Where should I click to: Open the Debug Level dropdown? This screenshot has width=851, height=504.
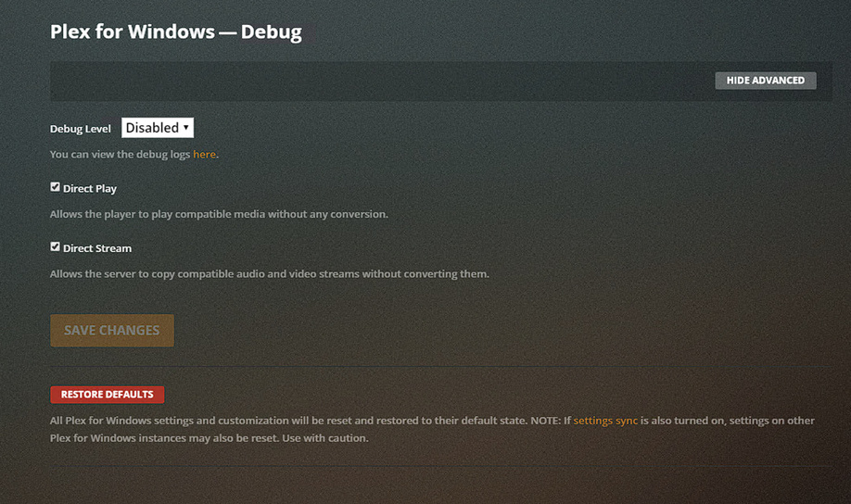[157, 128]
